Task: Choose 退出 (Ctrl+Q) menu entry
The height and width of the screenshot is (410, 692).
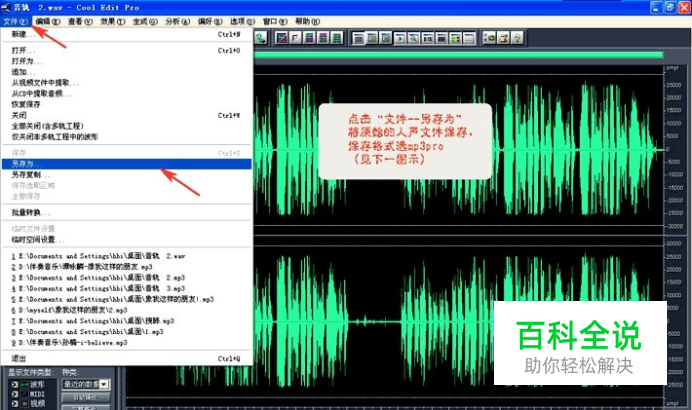Action: click(x=127, y=359)
